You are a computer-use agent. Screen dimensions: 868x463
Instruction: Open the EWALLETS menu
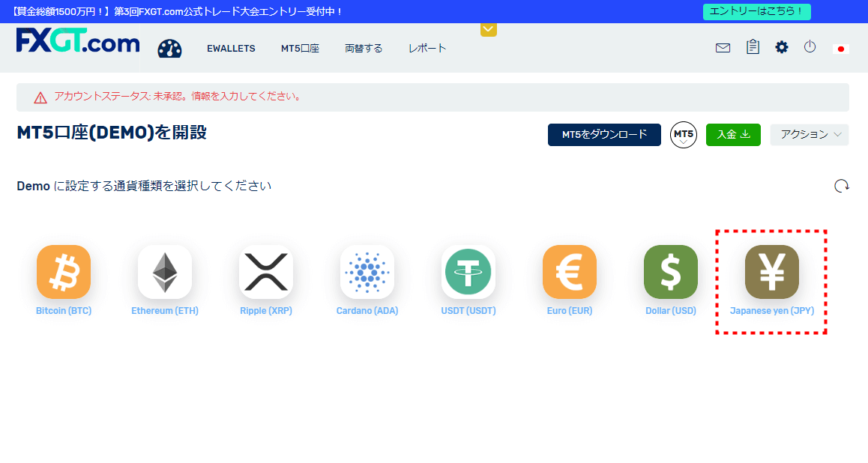coord(231,49)
